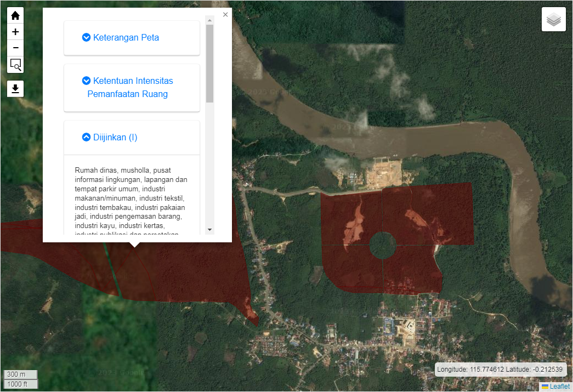Expand Ketentuan Intensitas Pemanfaatan Ruang section

pyautogui.click(x=132, y=87)
